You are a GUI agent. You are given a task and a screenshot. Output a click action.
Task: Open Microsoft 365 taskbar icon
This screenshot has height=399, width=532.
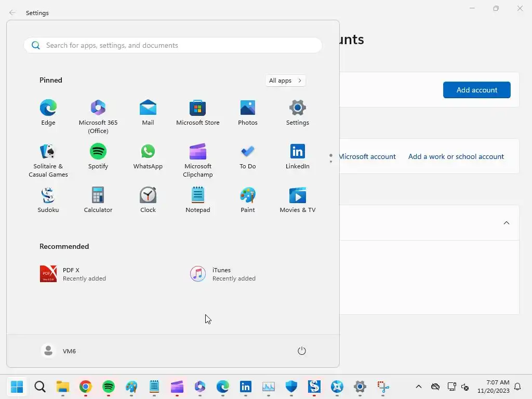(200, 387)
